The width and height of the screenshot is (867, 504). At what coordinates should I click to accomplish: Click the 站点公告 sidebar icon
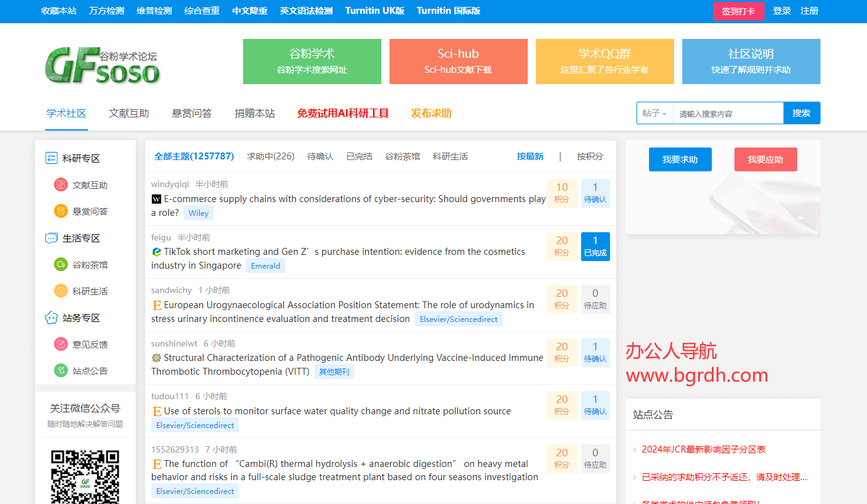point(60,371)
